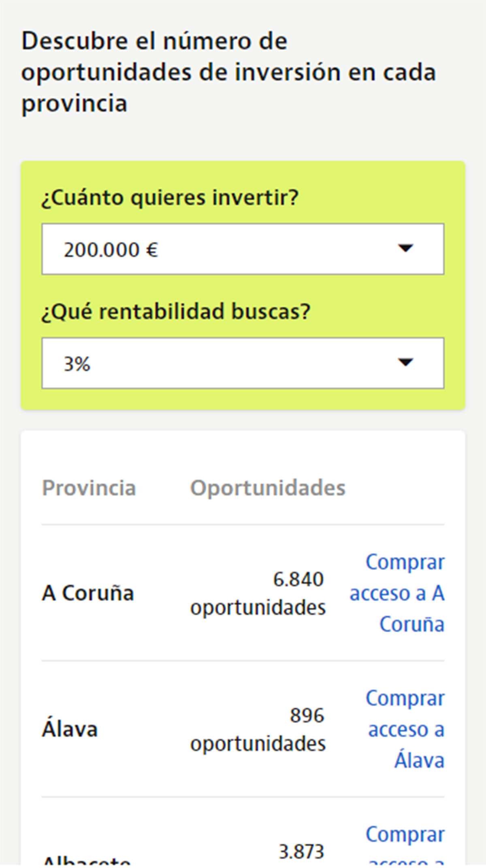Click the divider line between A Coruña and Álava rows
The width and height of the screenshot is (486, 868).
click(x=243, y=661)
